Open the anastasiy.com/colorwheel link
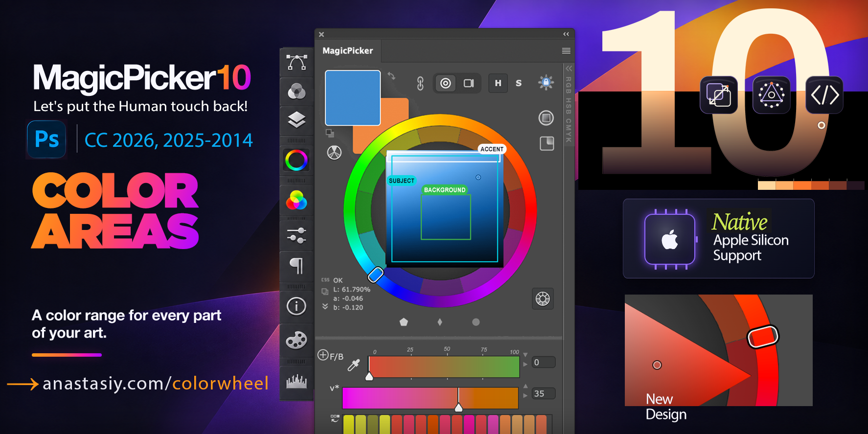Image resolution: width=868 pixels, height=434 pixels. tap(156, 383)
